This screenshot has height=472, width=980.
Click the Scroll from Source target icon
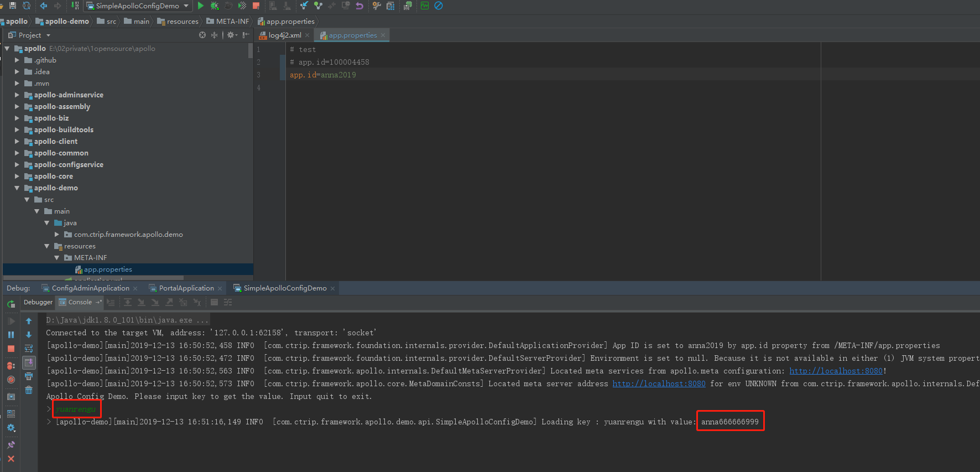click(x=202, y=35)
